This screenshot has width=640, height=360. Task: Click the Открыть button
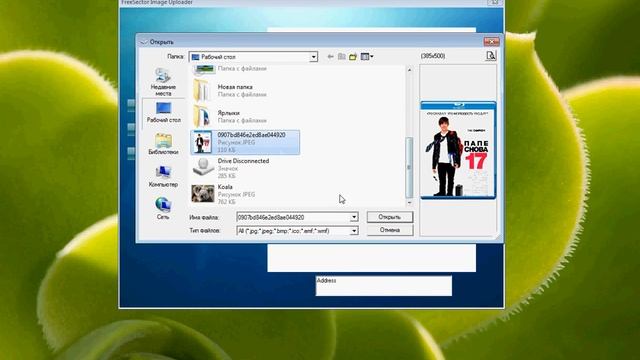click(x=390, y=217)
